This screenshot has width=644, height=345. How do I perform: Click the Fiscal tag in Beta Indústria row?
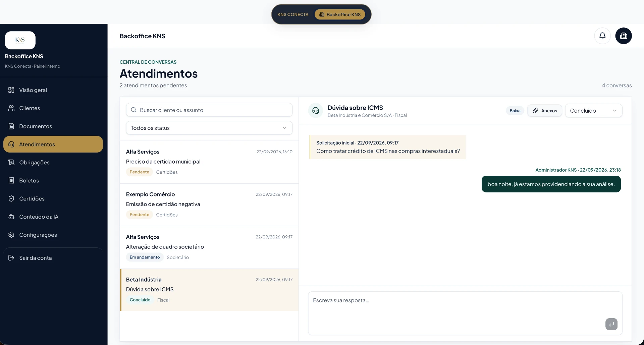point(163,300)
